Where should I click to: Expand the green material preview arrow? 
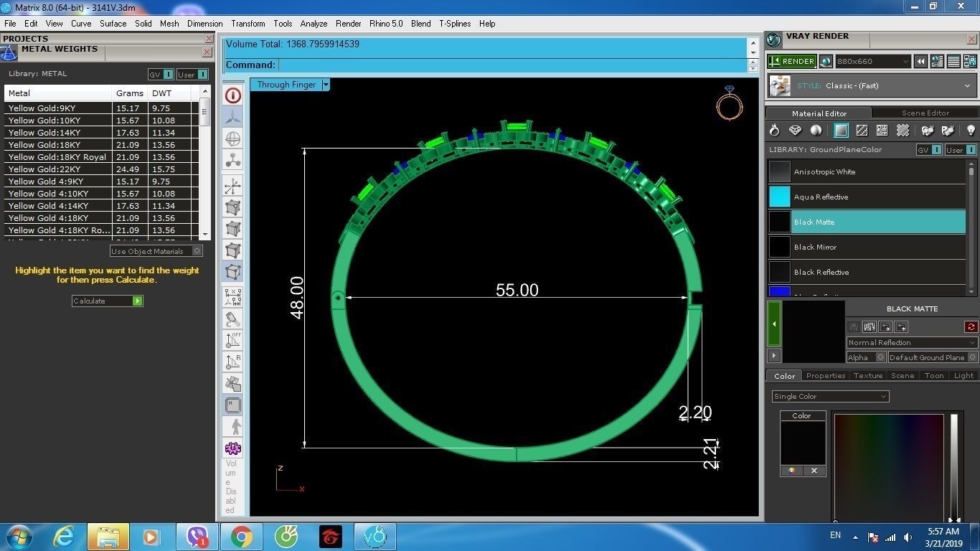(x=774, y=324)
